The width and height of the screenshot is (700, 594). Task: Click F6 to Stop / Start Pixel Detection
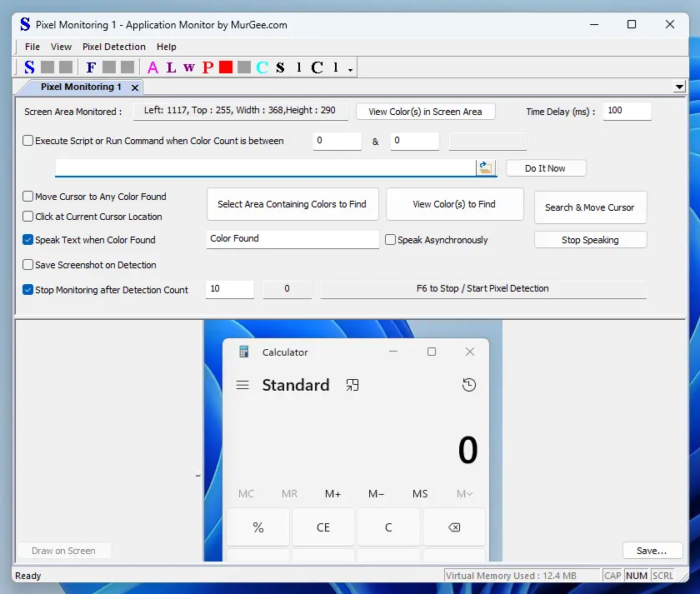483,289
